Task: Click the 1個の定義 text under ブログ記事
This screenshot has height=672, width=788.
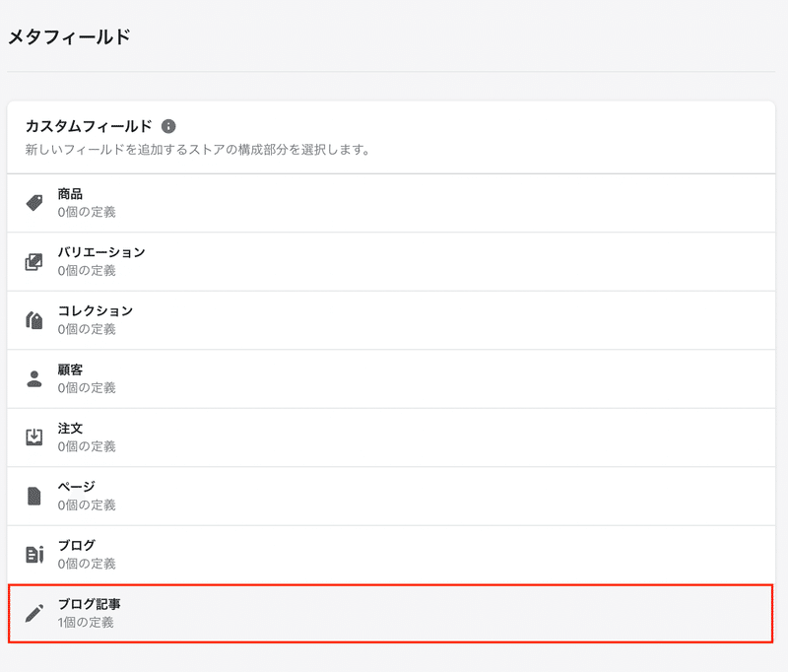Action: coord(86,623)
